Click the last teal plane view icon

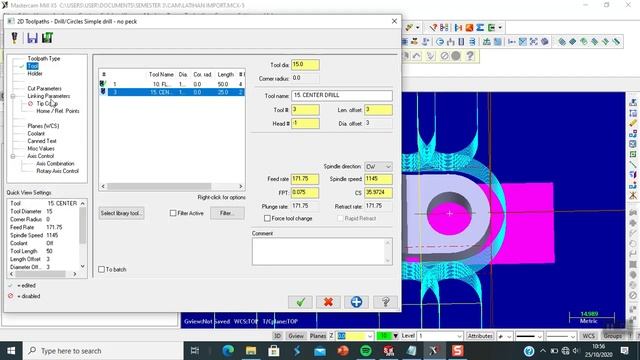point(616,42)
